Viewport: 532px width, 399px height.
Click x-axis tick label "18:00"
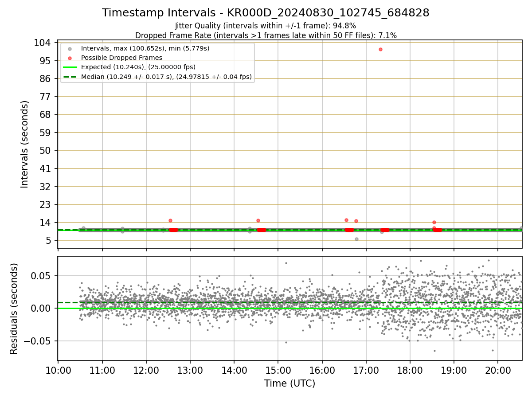pos(410,370)
